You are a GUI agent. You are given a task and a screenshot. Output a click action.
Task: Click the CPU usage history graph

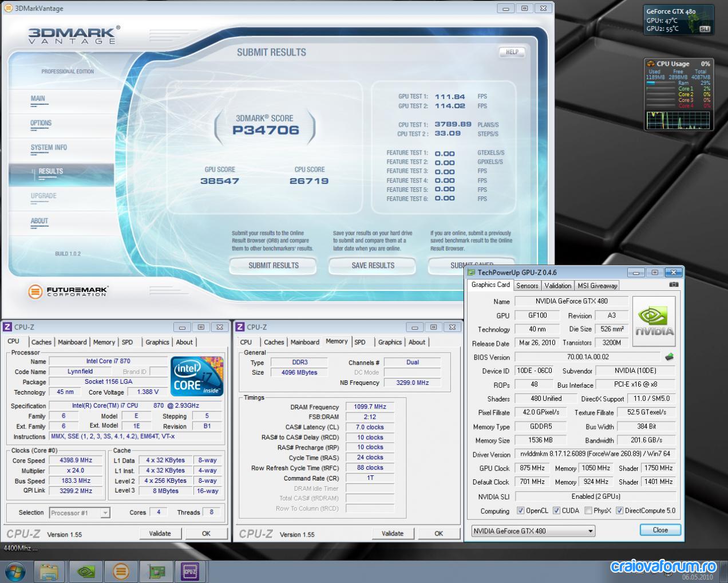[x=678, y=120]
